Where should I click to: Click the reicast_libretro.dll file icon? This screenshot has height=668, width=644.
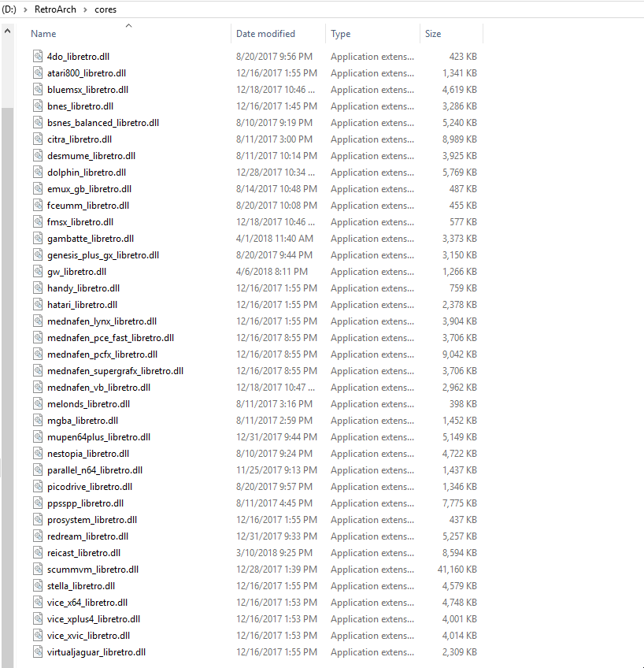click(x=38, y=553)
